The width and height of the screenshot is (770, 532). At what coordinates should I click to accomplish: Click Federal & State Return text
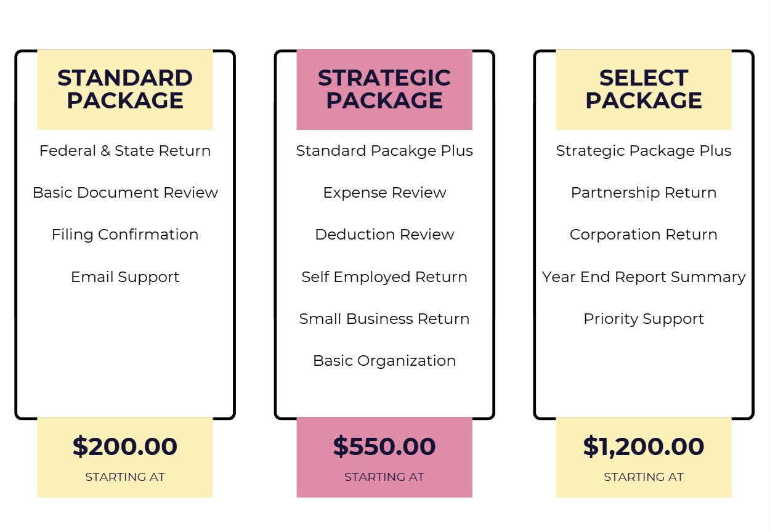pyautogui.click(x=125, y=151)
